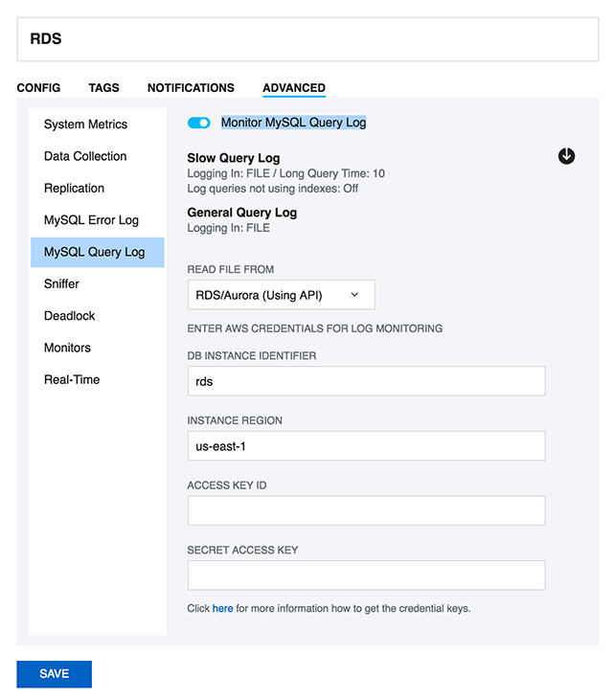Screen dimensions: 614x700
Task: Open the Deadlock settings
Action: click(69, 316)
